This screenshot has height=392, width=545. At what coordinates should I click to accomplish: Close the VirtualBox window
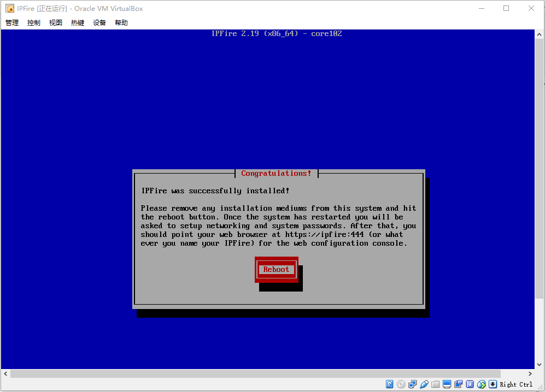point(531,8)
